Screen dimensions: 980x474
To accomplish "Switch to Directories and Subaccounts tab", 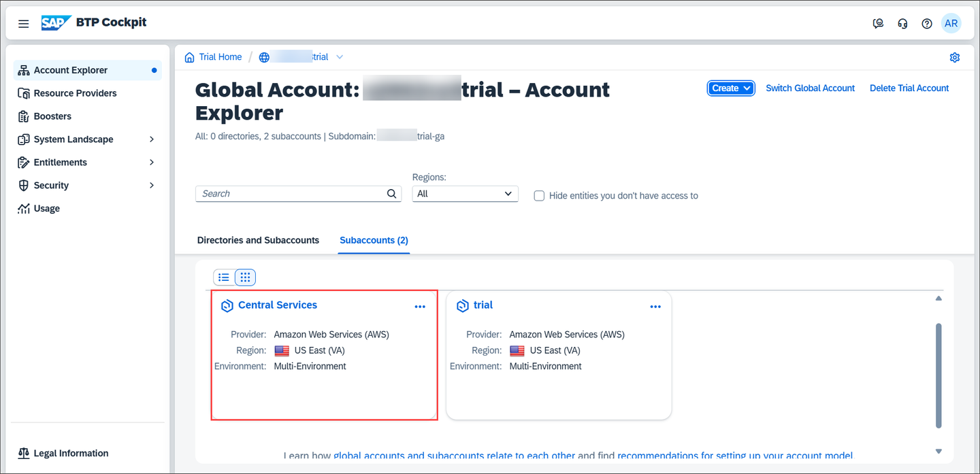I will tap(258, 240).
